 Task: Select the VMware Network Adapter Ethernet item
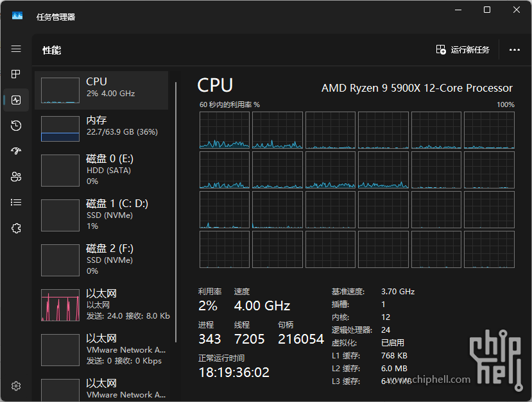pos(103,349)
